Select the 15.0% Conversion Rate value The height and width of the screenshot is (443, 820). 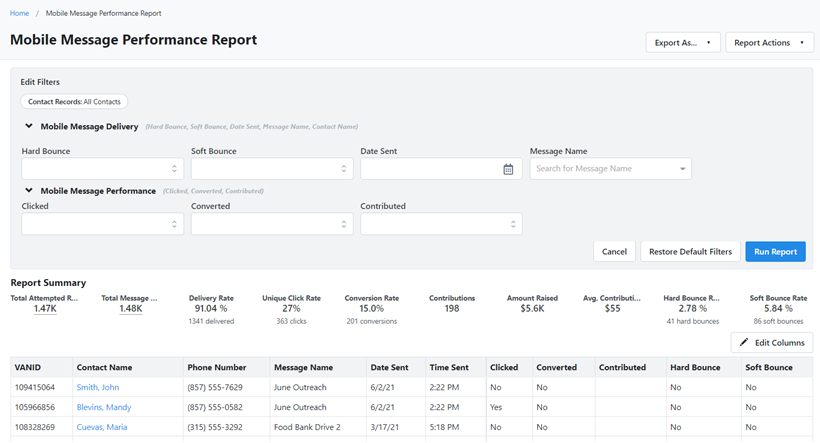pos(371,309)
